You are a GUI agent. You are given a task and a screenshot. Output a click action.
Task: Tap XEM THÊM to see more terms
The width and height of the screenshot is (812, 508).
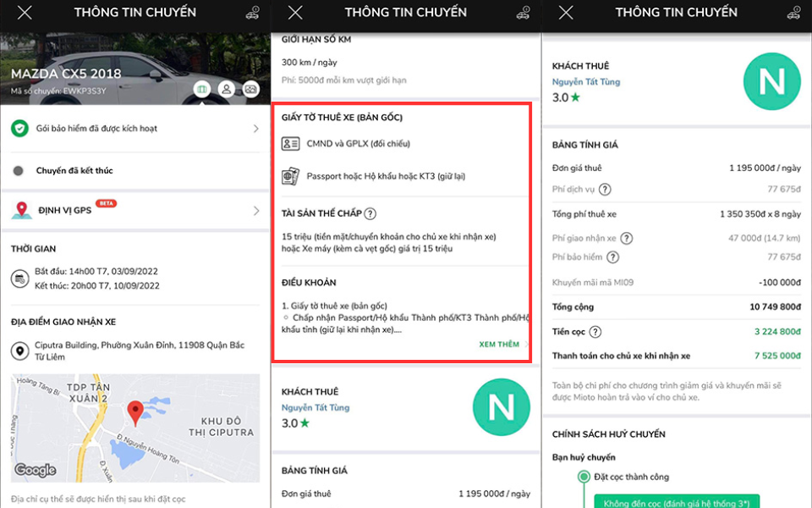point(499,345)
